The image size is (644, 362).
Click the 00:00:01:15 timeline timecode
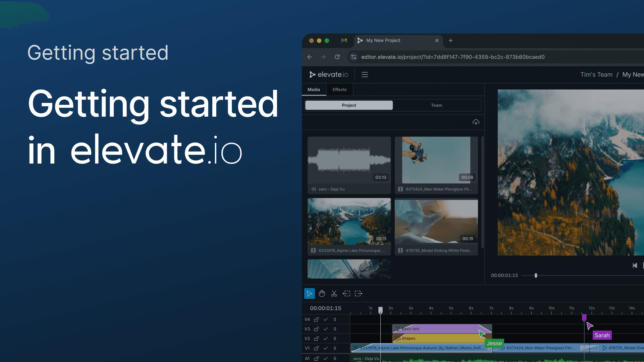(x=325, y=308)
